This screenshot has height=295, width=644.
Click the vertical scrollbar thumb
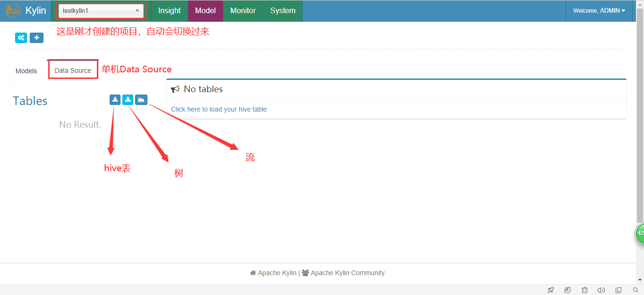[640, 115]
